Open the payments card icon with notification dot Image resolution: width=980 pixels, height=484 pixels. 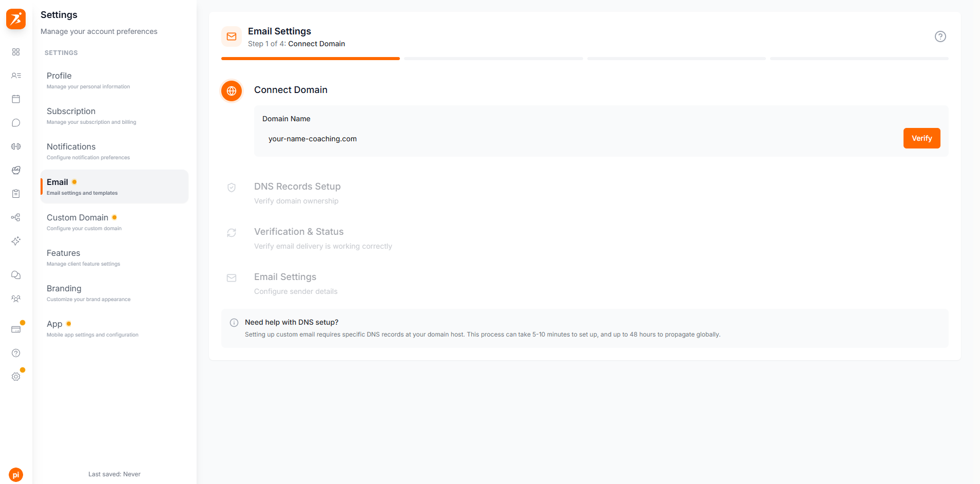16,328
